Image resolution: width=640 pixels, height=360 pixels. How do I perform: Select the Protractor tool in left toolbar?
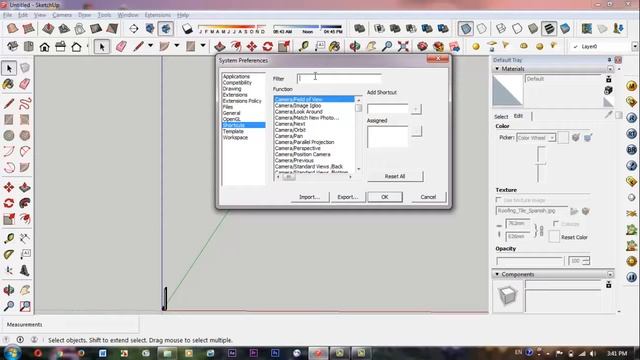tap(9, 254)
